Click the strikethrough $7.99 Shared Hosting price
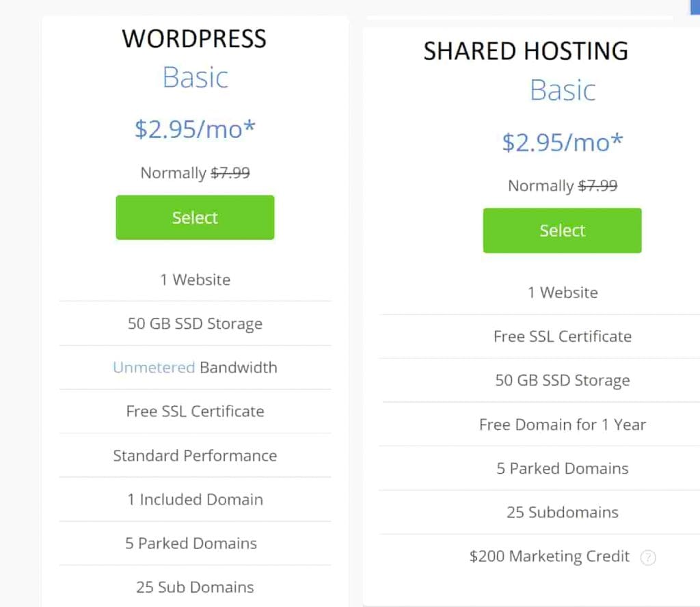This screenshot has height=607, width=700. pyautogui.click(x=598, y=185)
